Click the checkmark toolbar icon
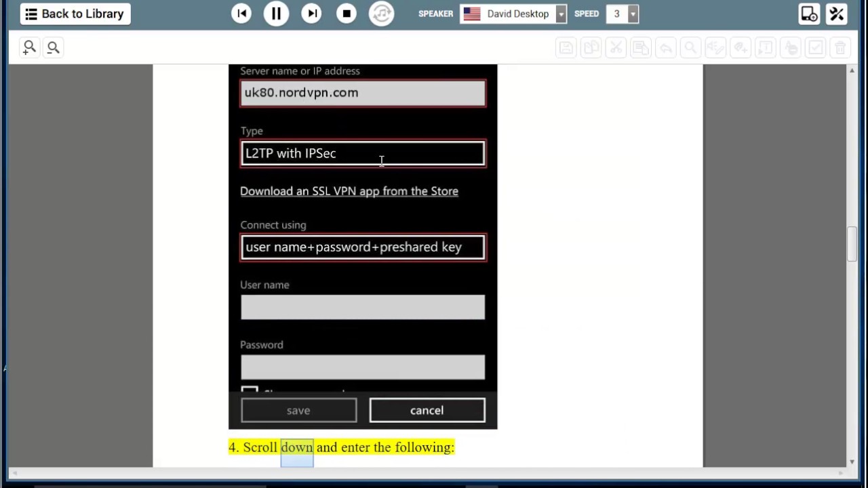 (x=815, y=47)
